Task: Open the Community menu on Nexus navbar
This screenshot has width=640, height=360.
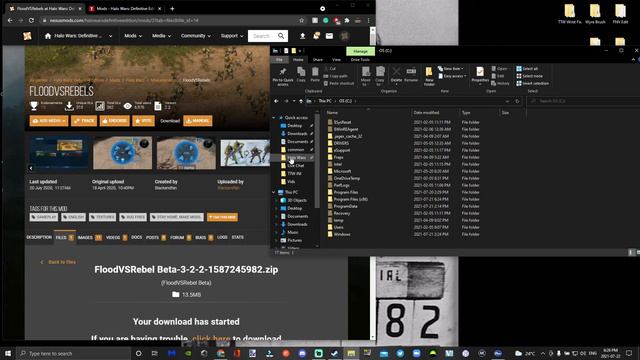Action: (196, 36)
